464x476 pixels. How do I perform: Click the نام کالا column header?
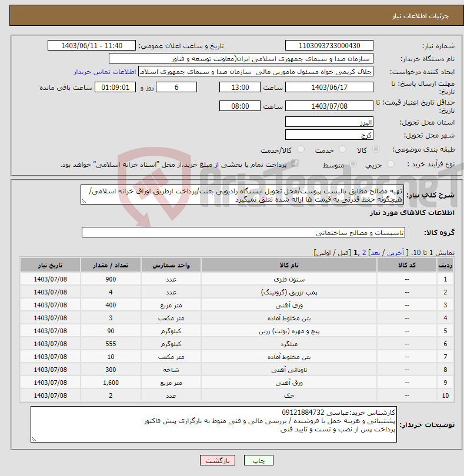[x=289, y=265]
